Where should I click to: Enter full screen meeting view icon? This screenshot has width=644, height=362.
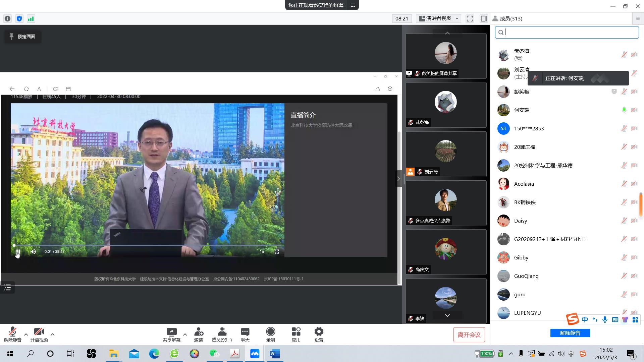pyautogui.click(x=470, y=19)
